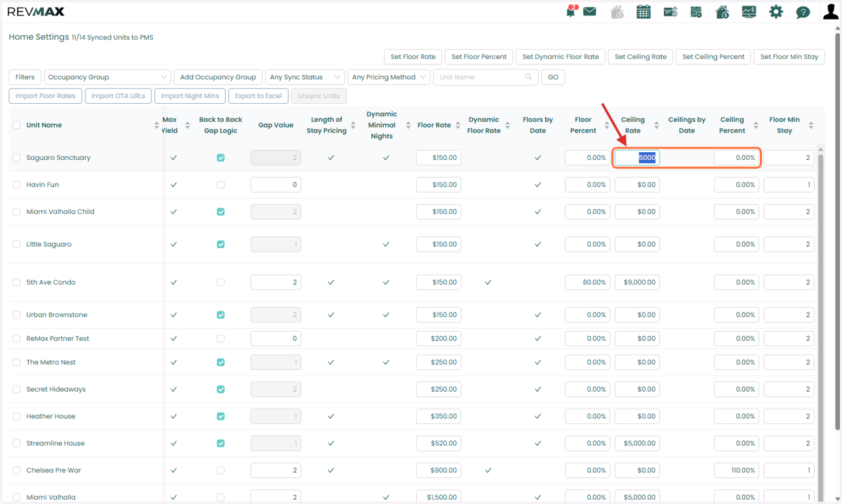
Task: Click the GO button
Action: [x=553, y=77]
